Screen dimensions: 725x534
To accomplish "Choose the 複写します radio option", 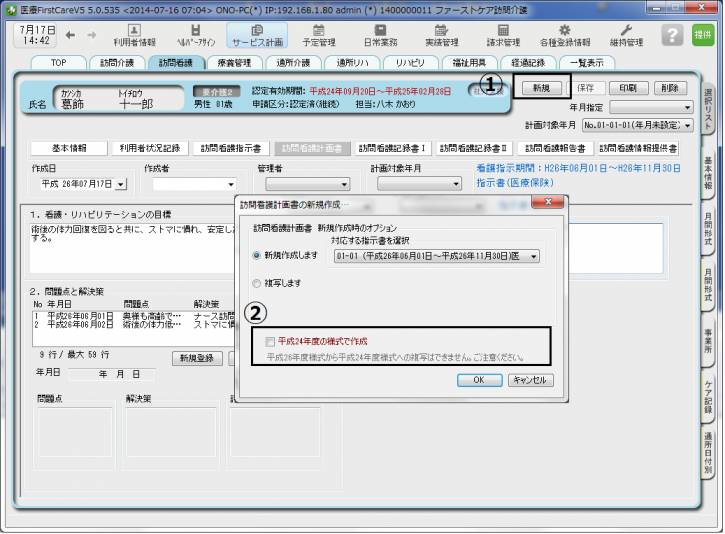I will (x=258, y=283).
